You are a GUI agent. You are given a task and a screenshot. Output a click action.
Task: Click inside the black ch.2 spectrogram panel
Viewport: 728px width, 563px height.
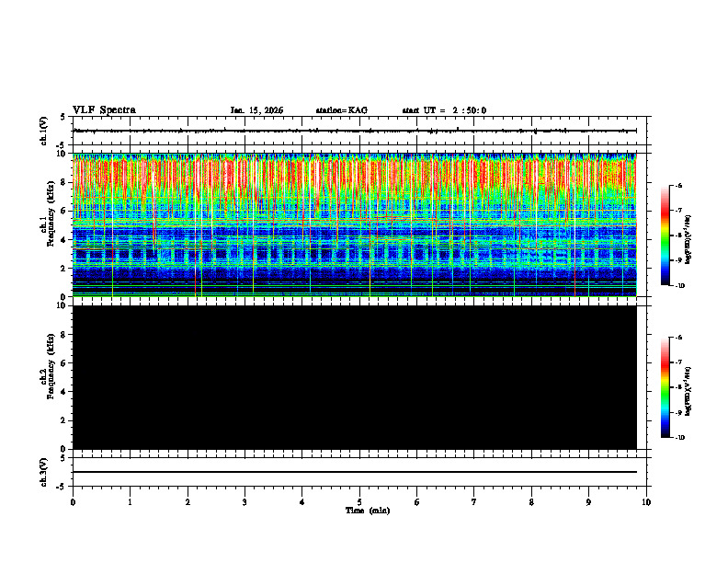pyautogui.click(x=355, y=377)
